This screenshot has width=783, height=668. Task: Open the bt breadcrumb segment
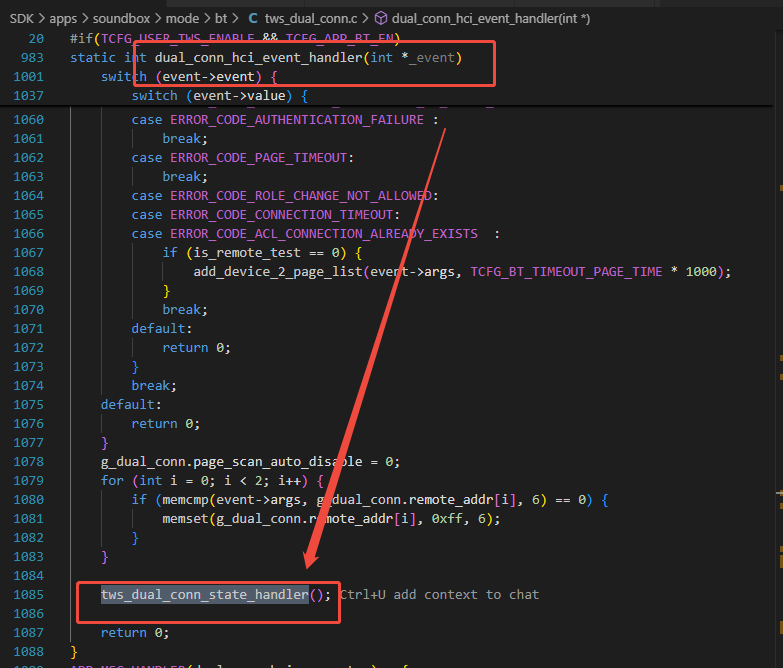tap(221, 18)
